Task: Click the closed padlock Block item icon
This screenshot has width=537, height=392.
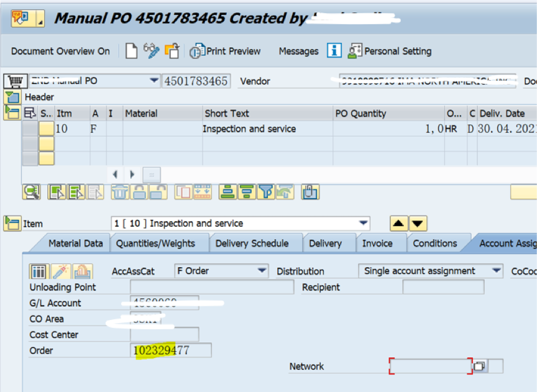Action: coord(139,192)
